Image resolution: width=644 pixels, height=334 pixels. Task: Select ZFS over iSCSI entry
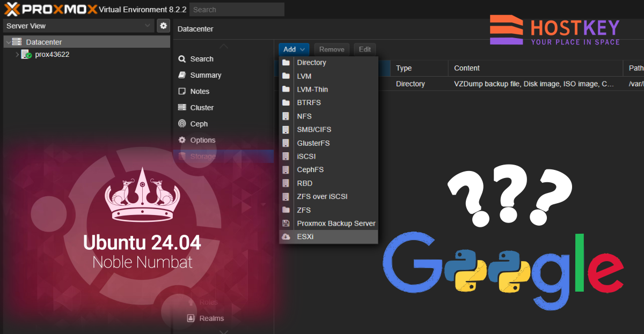[x=328, y=197]
